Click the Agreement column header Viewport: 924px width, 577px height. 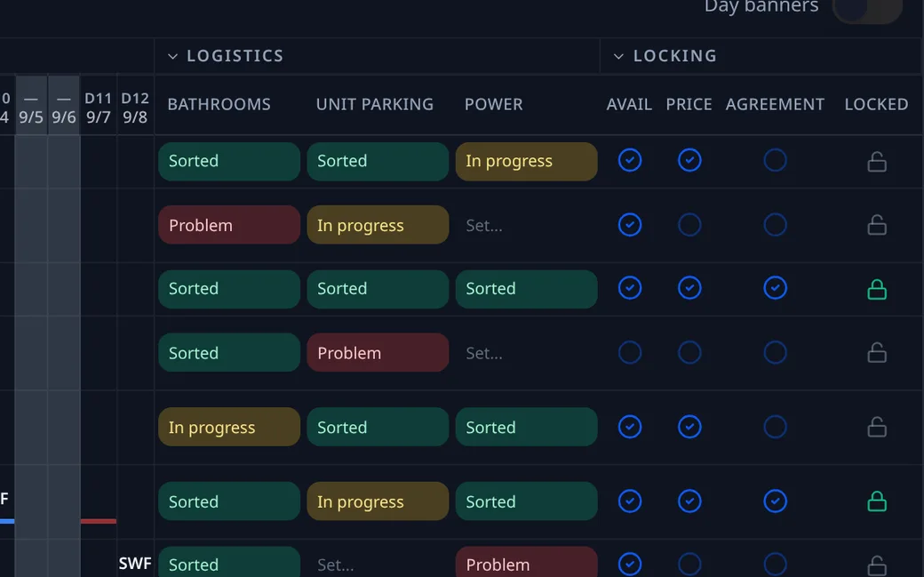click(775, 104)
